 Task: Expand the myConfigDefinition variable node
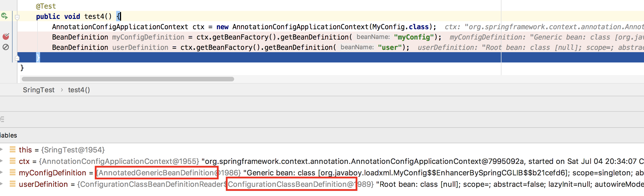pyautogui.click(x=1, y=173)
